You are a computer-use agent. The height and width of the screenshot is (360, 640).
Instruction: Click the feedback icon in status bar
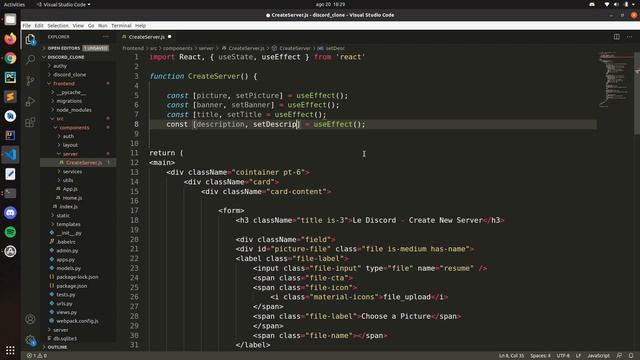[x=619, y=356]
